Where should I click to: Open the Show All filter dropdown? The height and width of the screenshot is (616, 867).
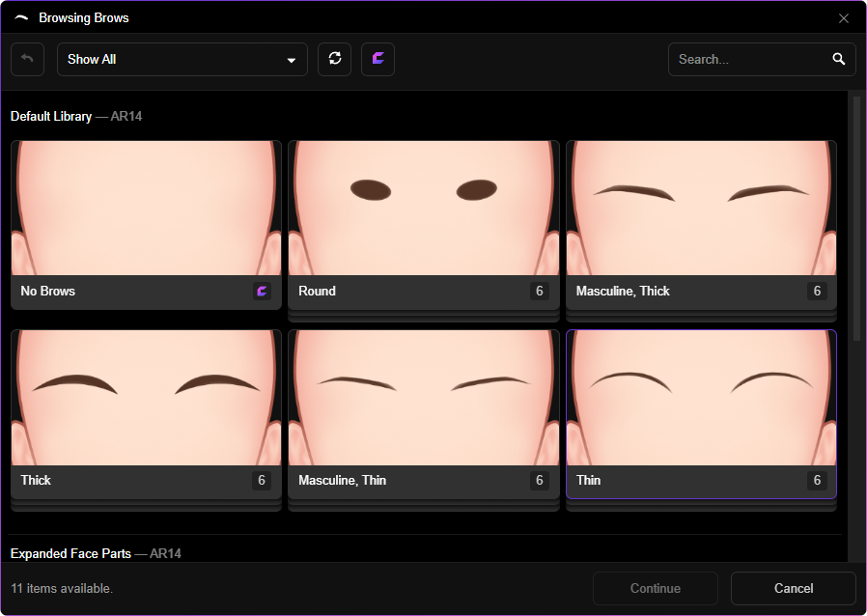(182, 59)
